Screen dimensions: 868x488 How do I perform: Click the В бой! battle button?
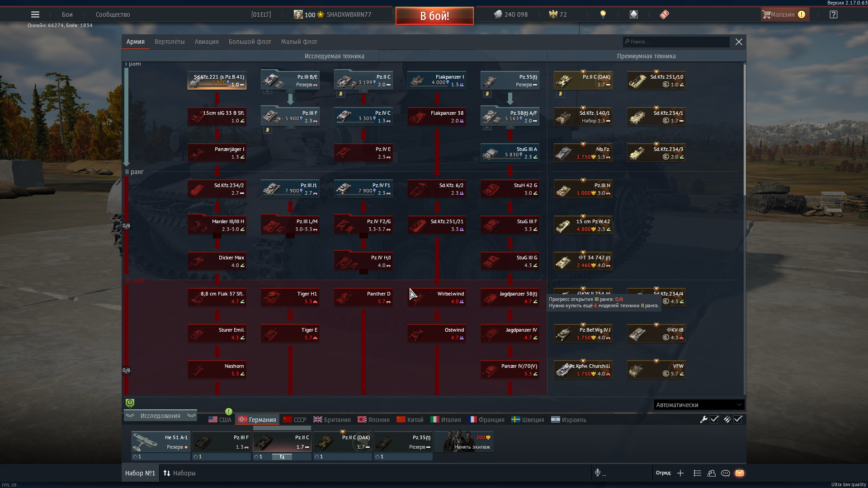(434, 16)
